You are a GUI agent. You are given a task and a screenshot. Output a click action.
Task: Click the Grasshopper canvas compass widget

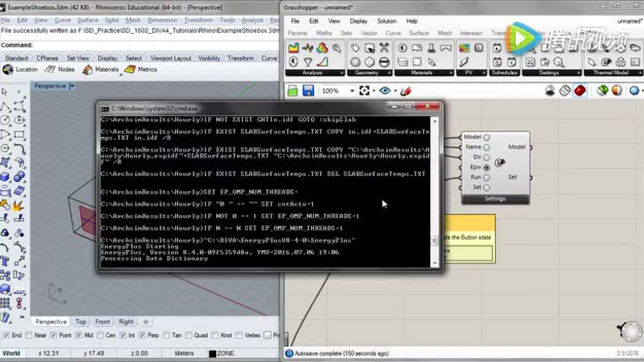630,331
